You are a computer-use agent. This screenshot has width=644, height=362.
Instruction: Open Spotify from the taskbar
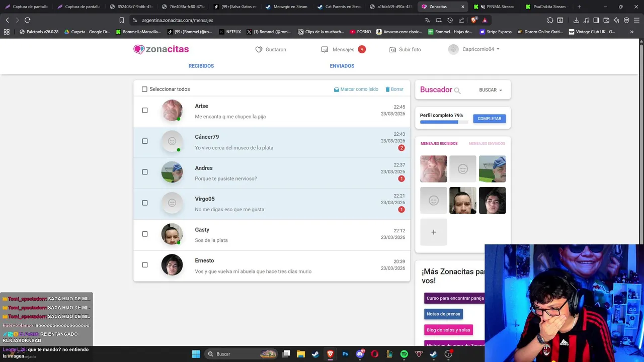[404, 354]
